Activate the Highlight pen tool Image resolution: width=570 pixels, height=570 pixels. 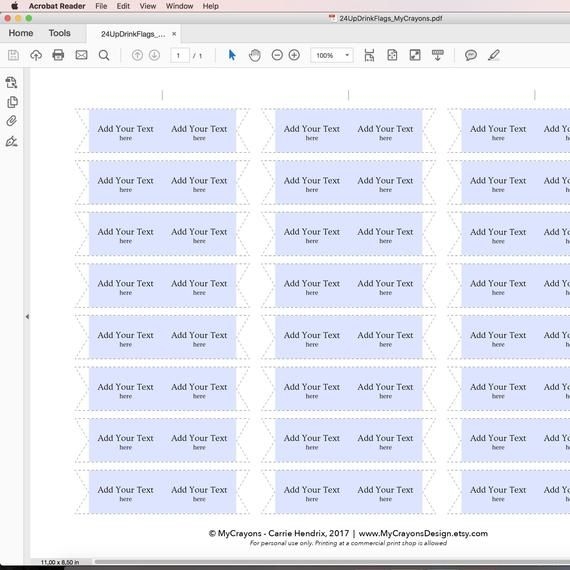494,55
